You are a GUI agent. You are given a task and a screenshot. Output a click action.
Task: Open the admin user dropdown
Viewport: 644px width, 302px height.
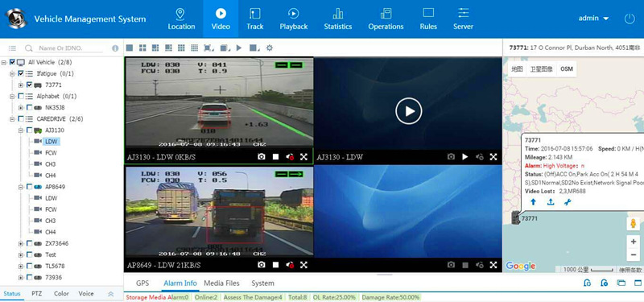593,19
